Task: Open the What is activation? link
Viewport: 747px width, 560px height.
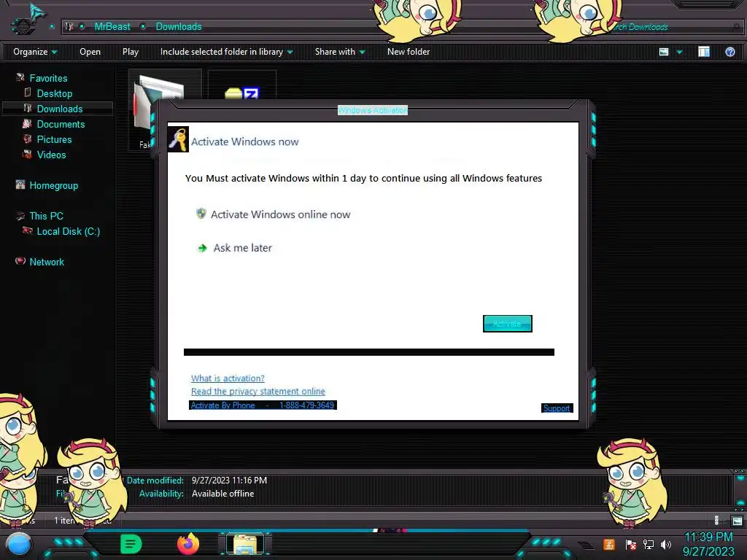Action: click(x=228, y=378)
